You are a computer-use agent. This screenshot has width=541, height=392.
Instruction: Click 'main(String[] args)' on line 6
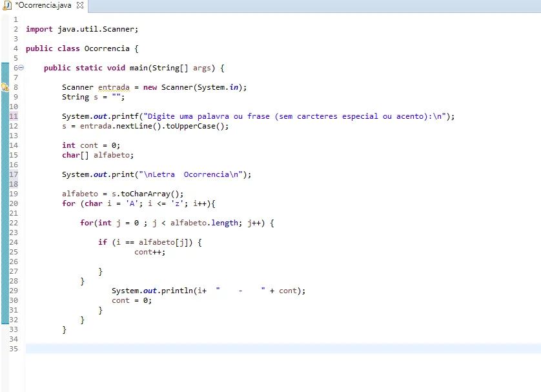click(x=172, y=68)
